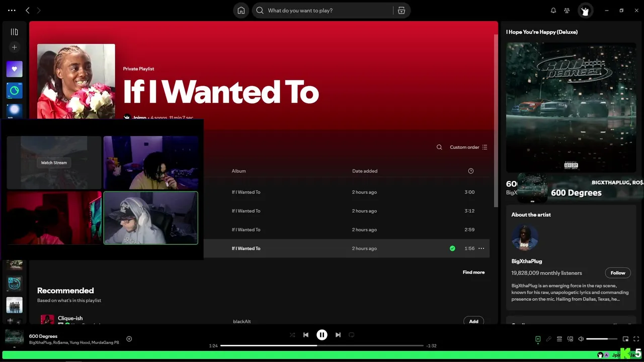Open the three-dots app menu
Image resolution: width=644 pixels, height=362 pixels.
[12, 10]
